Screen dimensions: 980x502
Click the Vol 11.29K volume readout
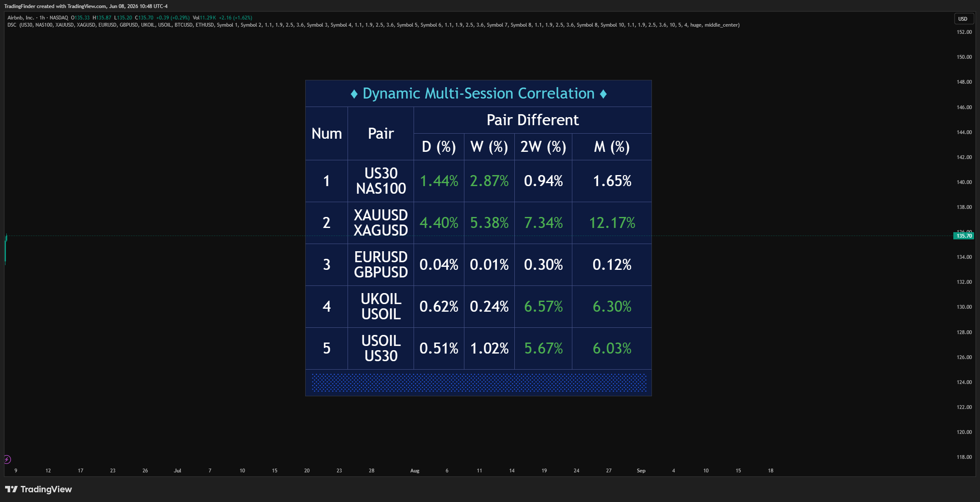[x=204, y=18]
